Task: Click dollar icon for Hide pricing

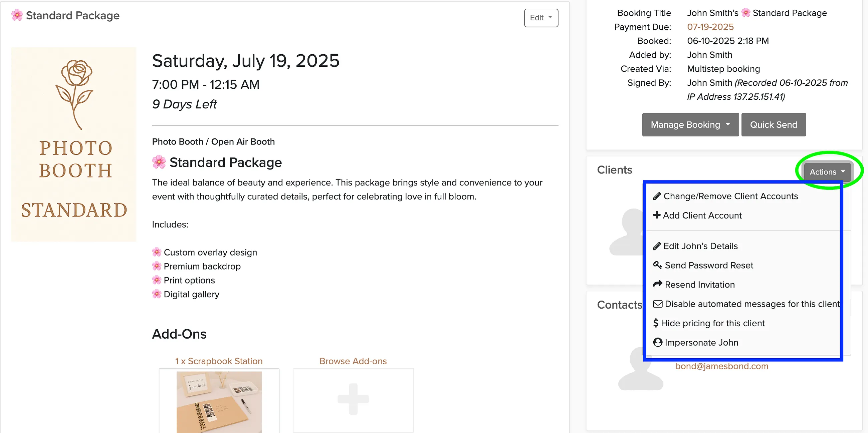Action: pyautogui.click(x=656, y=323)
